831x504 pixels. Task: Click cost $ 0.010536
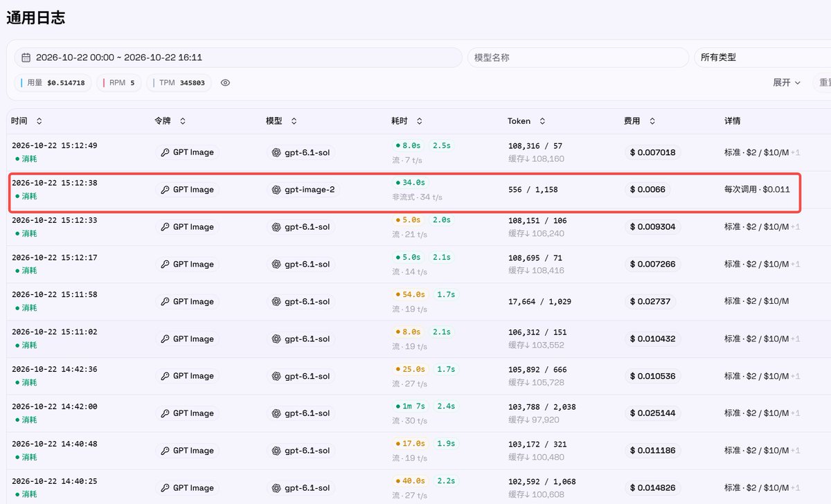(652, 376)
